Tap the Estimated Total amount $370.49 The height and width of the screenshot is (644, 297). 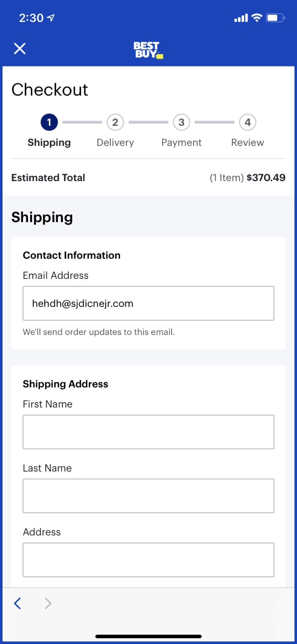pyautogui.click(x=266, y=178)
